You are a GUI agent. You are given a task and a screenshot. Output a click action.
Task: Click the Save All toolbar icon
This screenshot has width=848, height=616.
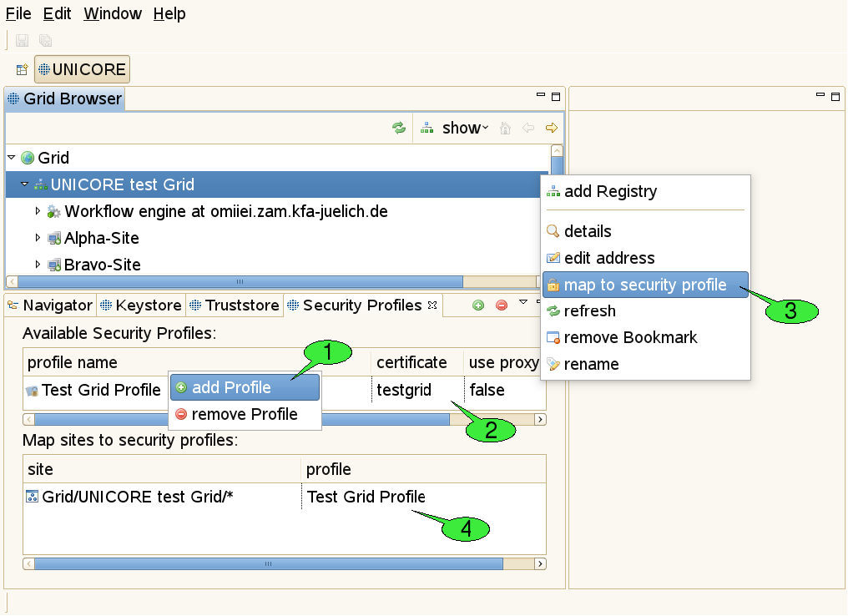tap(45, 41)
